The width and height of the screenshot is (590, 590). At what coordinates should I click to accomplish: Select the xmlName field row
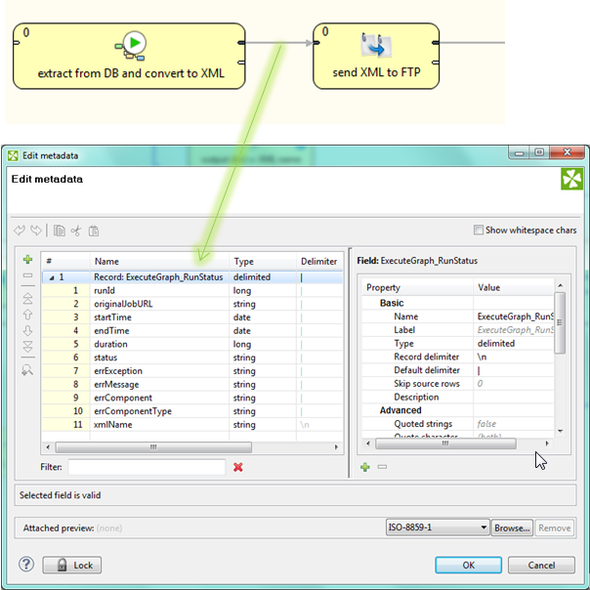click(x=192, y=424)
